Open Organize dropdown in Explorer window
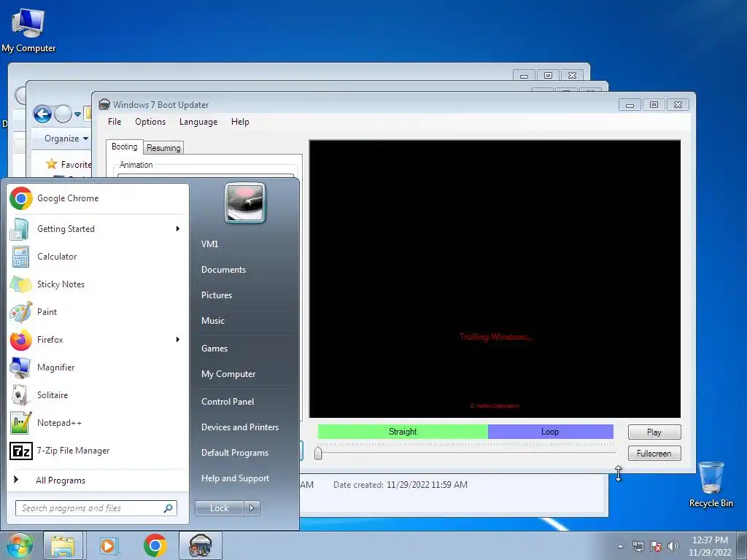The width and height of the screenshot is (747, 560). 66,139
